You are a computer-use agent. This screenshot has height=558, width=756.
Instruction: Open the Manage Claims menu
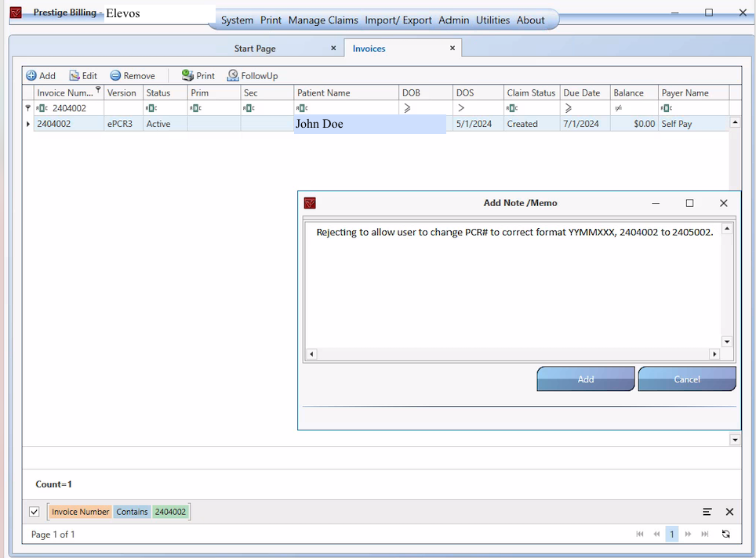click(323, 20)
